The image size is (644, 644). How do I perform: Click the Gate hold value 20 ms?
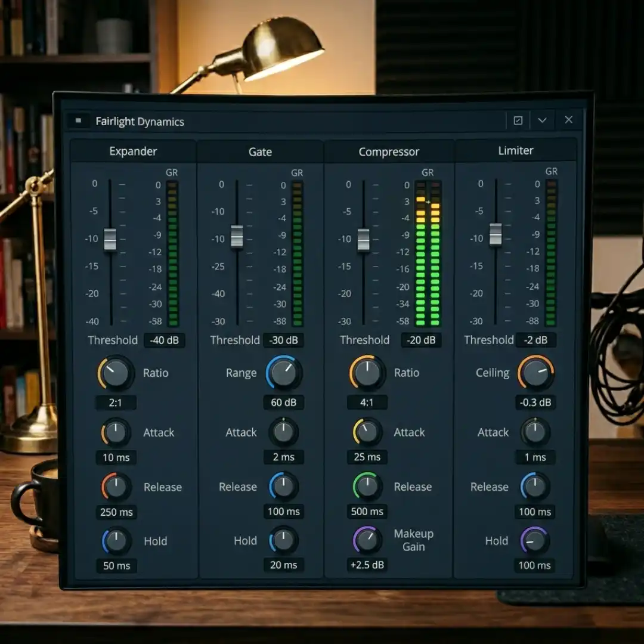tap(284, 565)
